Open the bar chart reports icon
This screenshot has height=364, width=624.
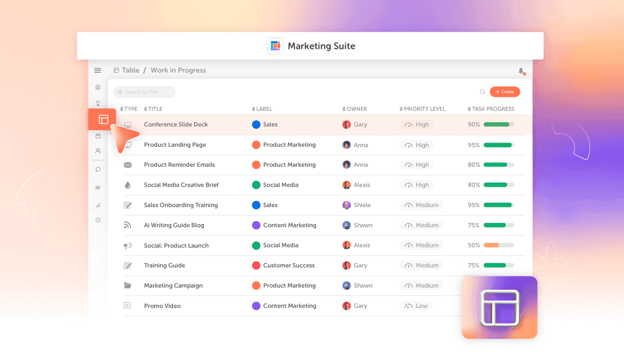[x=98, y=205]
